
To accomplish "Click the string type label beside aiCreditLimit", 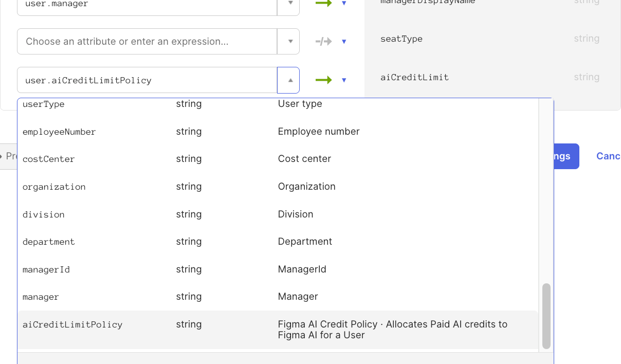I will pos(587,77).
